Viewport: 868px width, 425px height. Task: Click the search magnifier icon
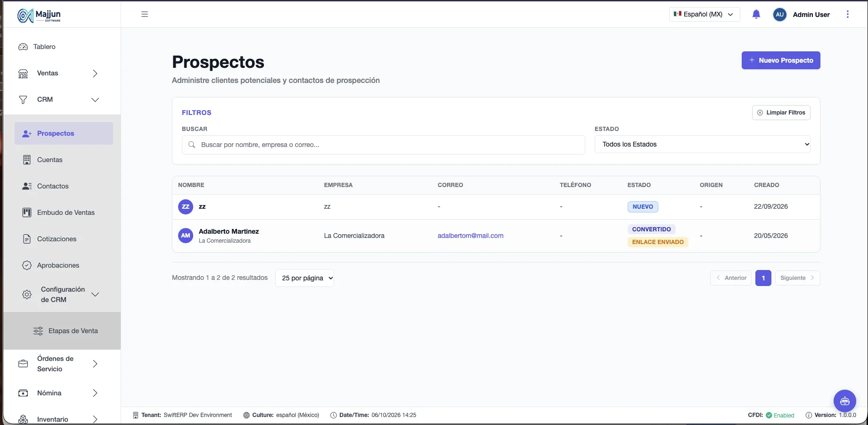[192, 145]
